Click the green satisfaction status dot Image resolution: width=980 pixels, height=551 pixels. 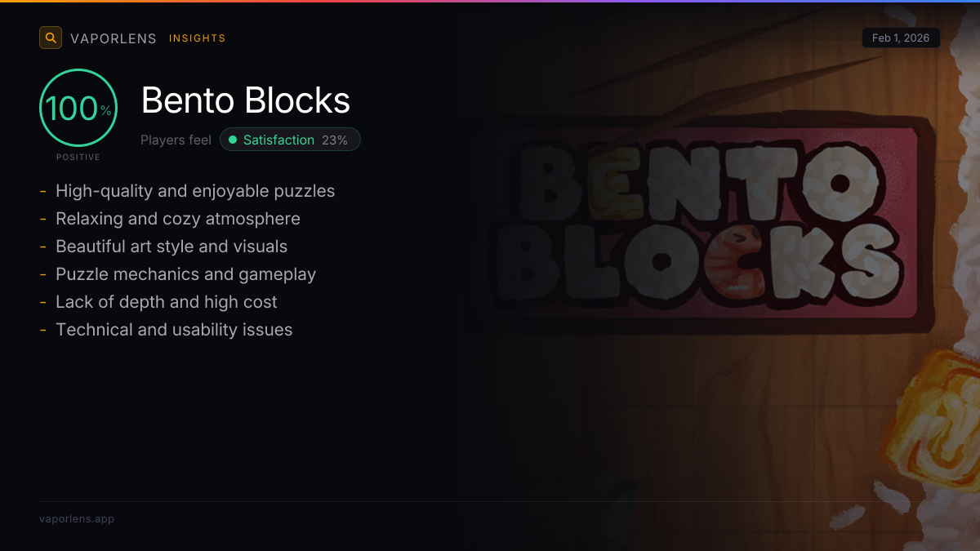click(x=233, y=140)
